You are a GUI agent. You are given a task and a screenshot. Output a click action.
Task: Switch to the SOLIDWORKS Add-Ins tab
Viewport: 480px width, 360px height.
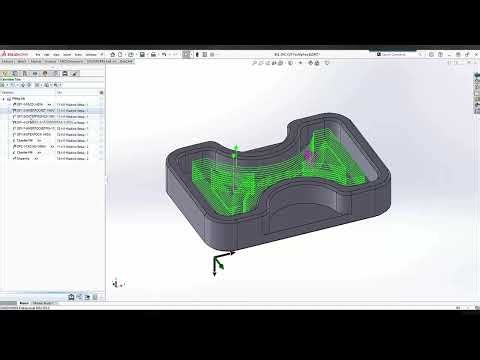[x=102, y=61]
